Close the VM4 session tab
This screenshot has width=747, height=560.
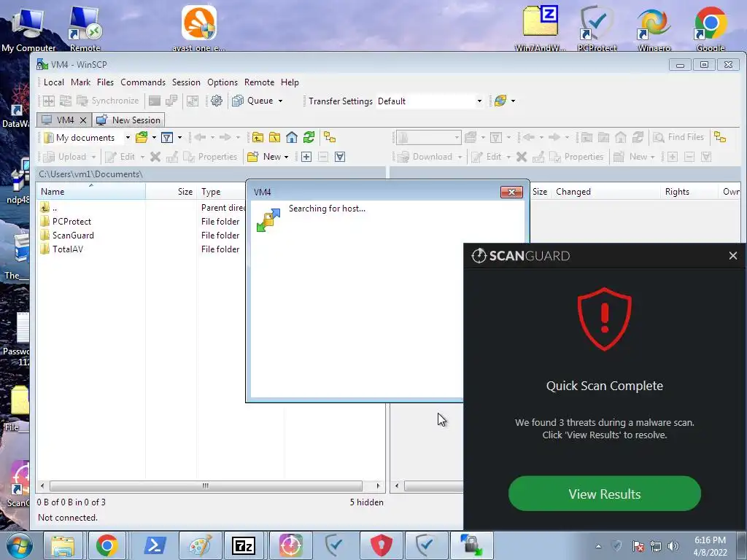[83, 120]
